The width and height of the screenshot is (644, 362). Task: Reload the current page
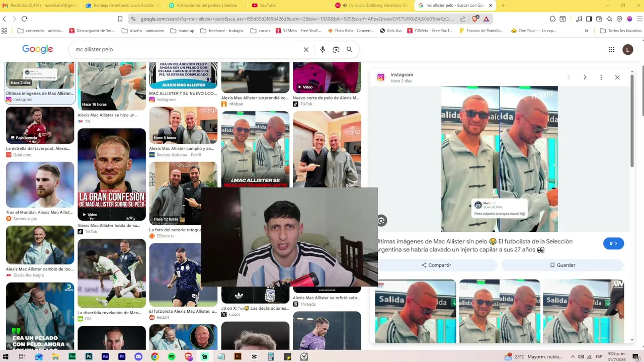pos(24,19)
